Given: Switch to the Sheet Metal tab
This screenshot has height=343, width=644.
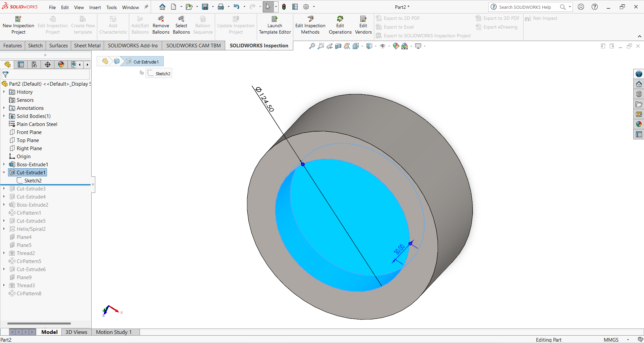Looking at the screenshot, I should 87,46.
